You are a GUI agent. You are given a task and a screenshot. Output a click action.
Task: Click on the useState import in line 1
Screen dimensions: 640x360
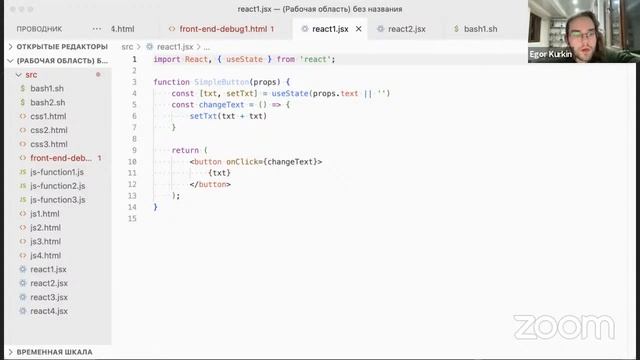click(x=244, y=59)
